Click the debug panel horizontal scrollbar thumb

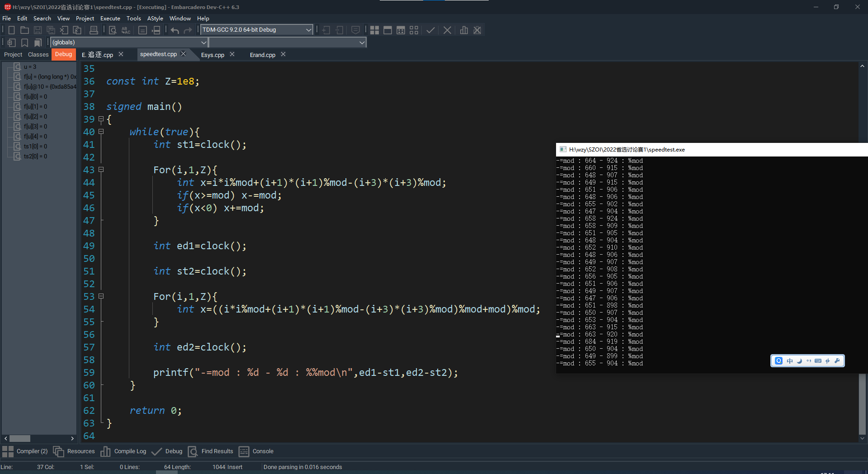pos(20,438)
